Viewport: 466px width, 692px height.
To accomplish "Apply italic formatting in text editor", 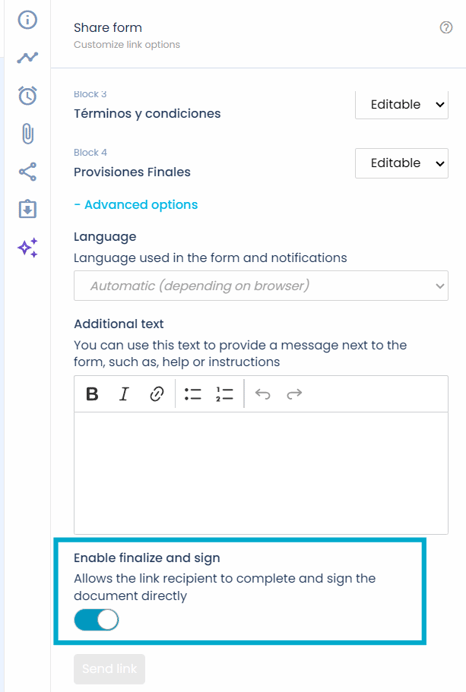I will pos(124,394).
